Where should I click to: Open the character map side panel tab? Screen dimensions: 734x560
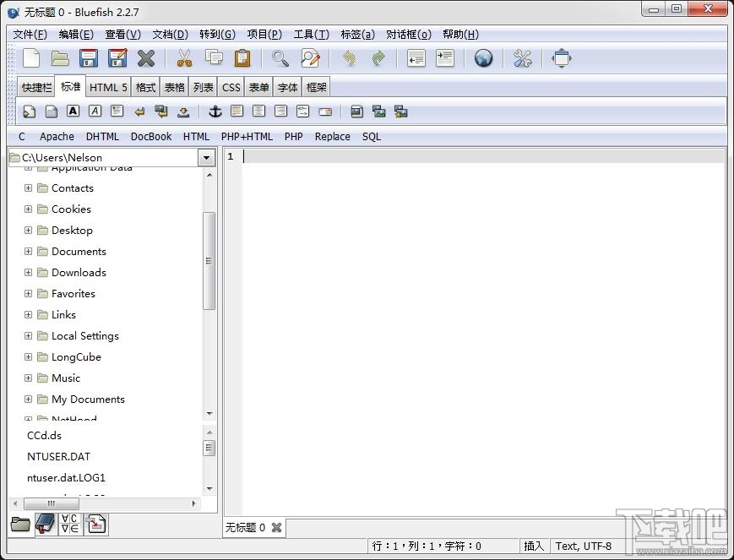click(71, 525)
